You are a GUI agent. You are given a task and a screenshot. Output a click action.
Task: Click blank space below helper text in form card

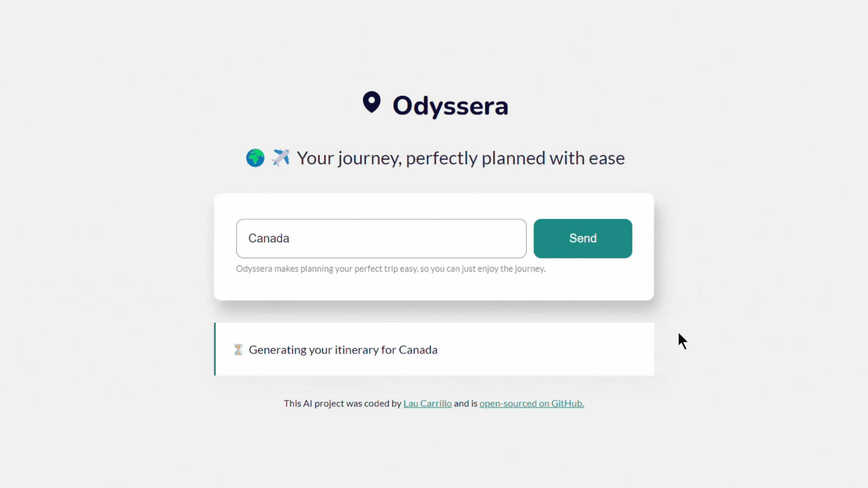tap(434, 287)
